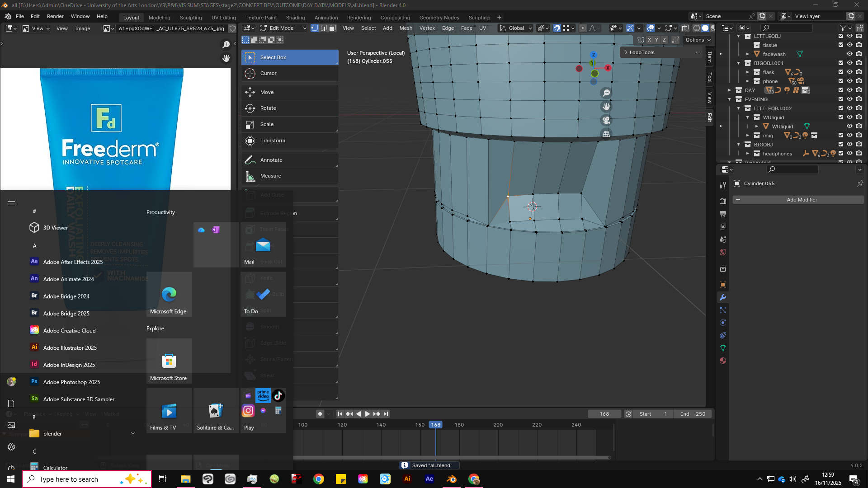Select the Move tool
The height and width of the screenshot is (488, 868).
tap(290, 92)
